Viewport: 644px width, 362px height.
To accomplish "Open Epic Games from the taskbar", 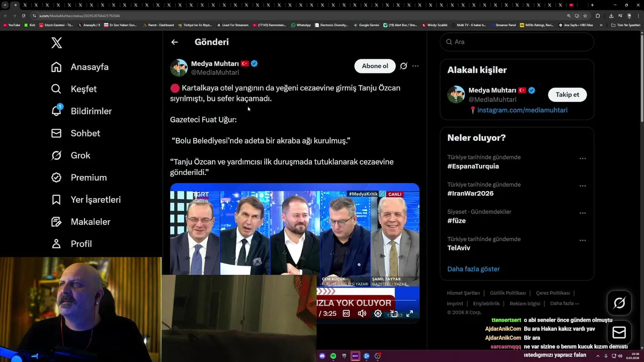I will [344, 356].
